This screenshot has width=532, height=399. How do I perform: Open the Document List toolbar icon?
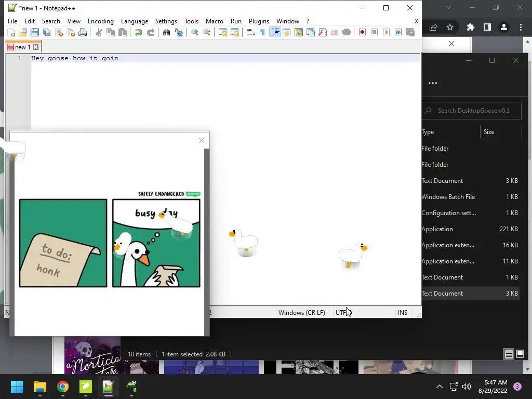click(x=311, y=32)
